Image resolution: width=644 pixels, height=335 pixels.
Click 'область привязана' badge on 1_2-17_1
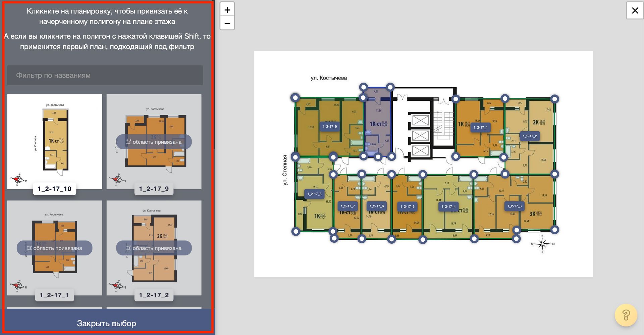click(x=55, y=248)
